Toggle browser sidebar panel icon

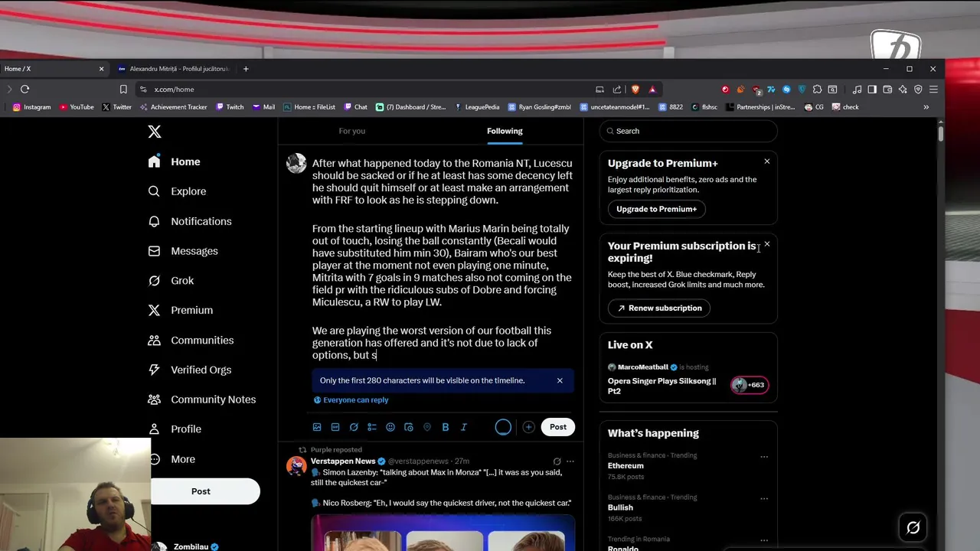coord(872,90)
